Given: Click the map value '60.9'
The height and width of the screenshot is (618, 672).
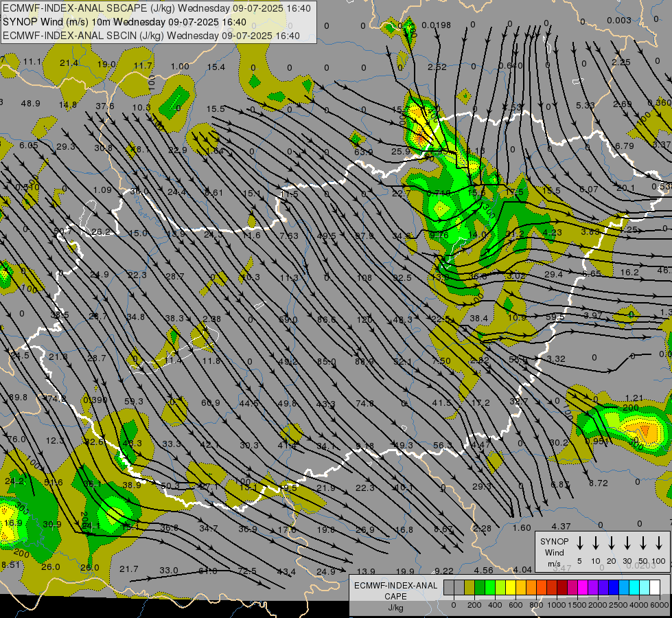Looking at the screenshot, I should 211,402.
